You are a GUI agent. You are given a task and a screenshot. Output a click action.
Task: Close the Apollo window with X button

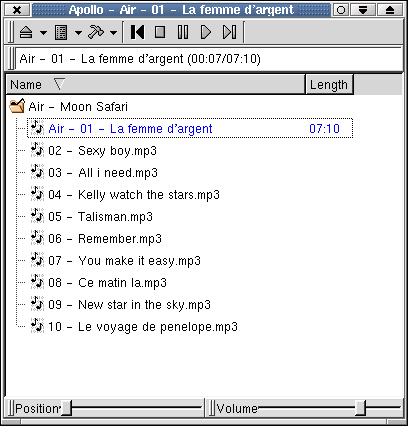17,10
